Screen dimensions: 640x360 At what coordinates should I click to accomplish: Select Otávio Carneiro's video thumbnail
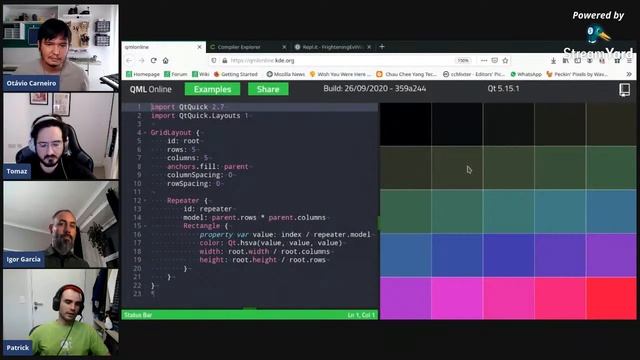(x=61, y=47)
